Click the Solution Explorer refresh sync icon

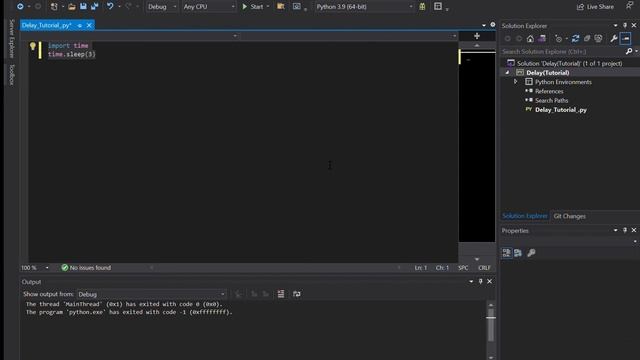click(x=576, y=39)
